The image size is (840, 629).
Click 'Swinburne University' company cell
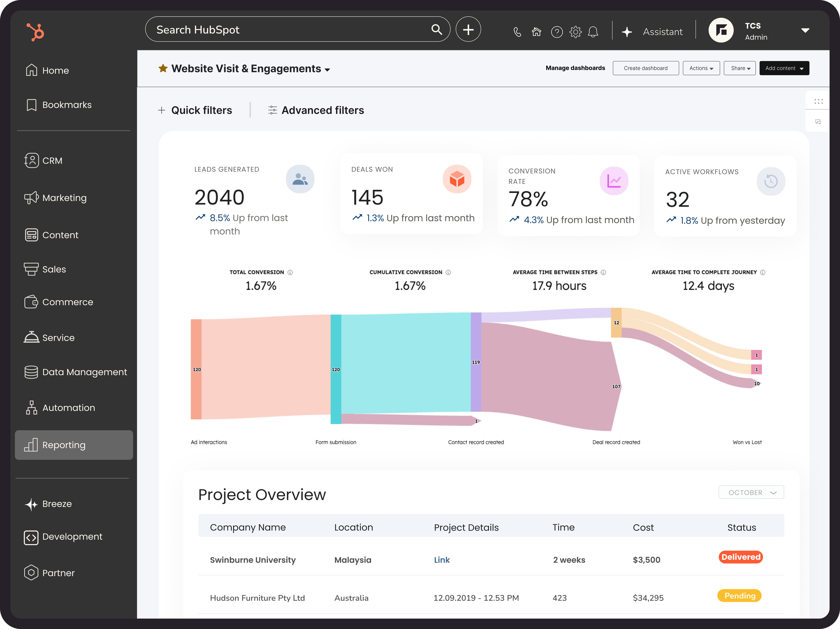point(252,560)
